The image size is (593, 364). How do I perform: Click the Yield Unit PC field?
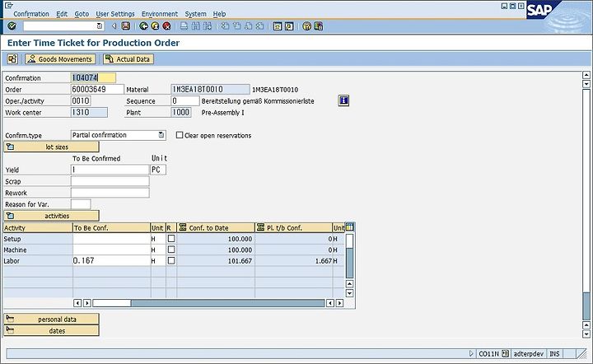pos(158,170)
